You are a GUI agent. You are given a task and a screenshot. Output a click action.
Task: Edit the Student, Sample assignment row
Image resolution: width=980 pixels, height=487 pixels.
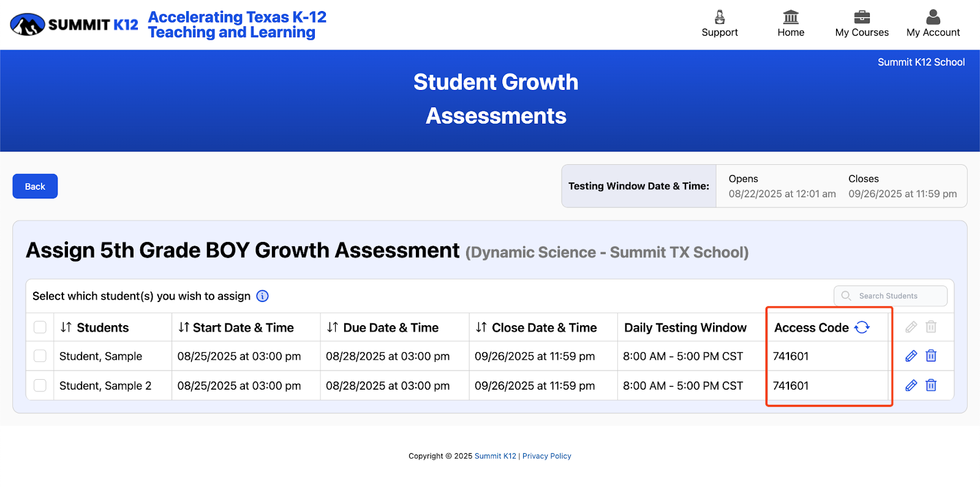(x=911, y=356)
